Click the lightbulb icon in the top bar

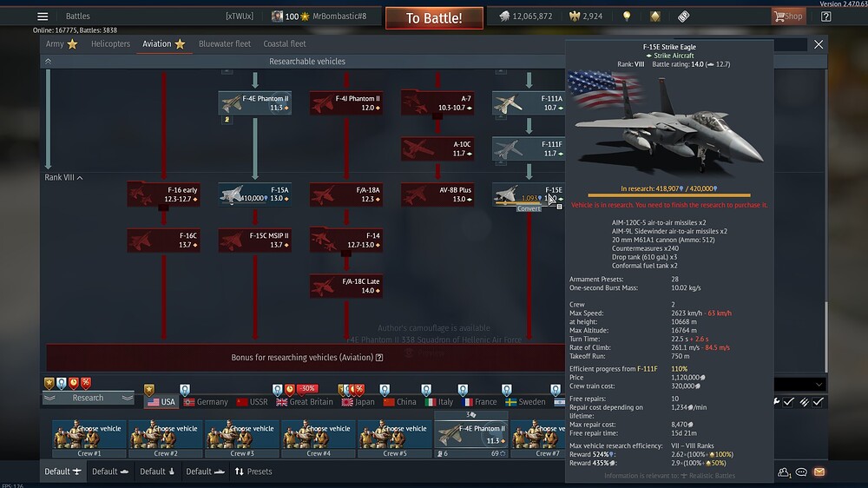(627, 16)
